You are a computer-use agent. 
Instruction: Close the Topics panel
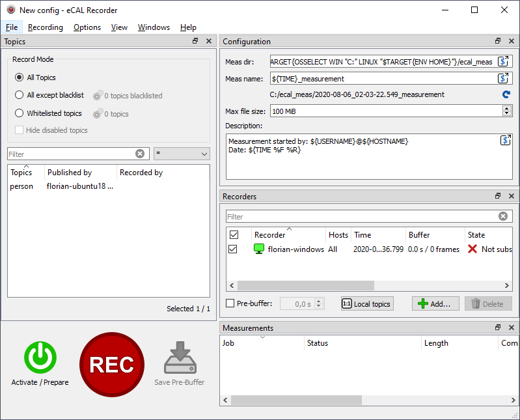pos(209,41)
